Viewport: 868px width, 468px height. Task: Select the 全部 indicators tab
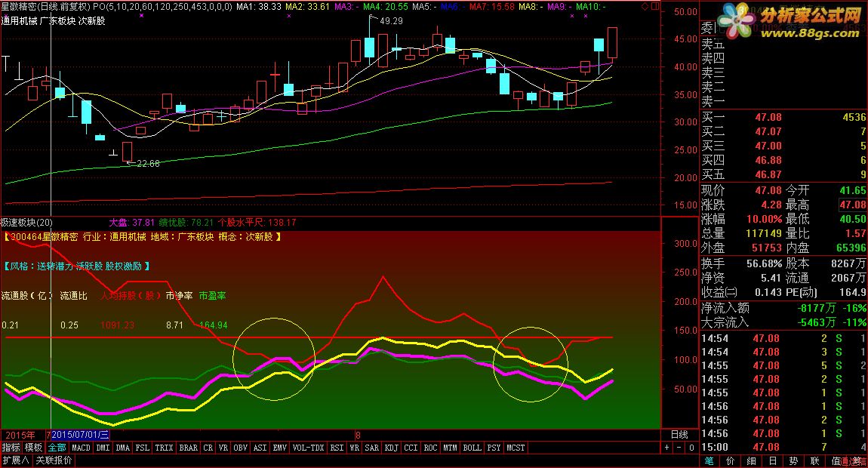pyautogui.click(x=57, y=448)
